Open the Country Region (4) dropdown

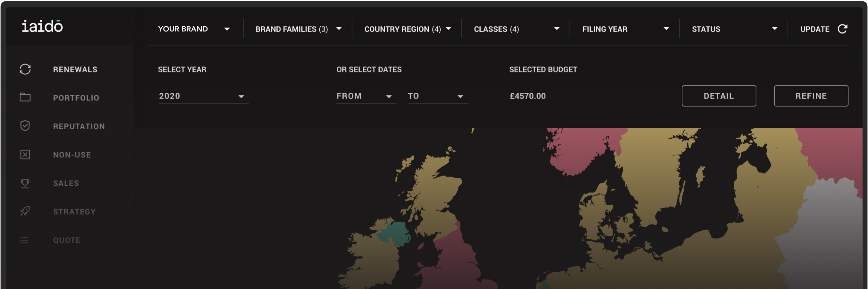click(407, 29)
